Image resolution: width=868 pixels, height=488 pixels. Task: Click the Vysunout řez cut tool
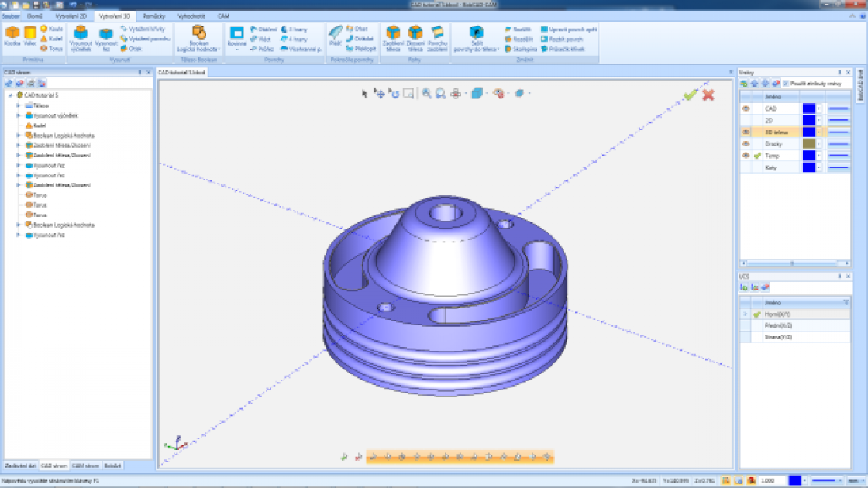click(105, 38)
